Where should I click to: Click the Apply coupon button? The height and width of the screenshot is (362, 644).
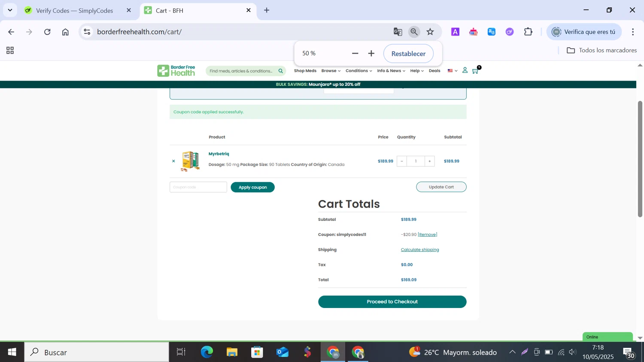point(252,187)
